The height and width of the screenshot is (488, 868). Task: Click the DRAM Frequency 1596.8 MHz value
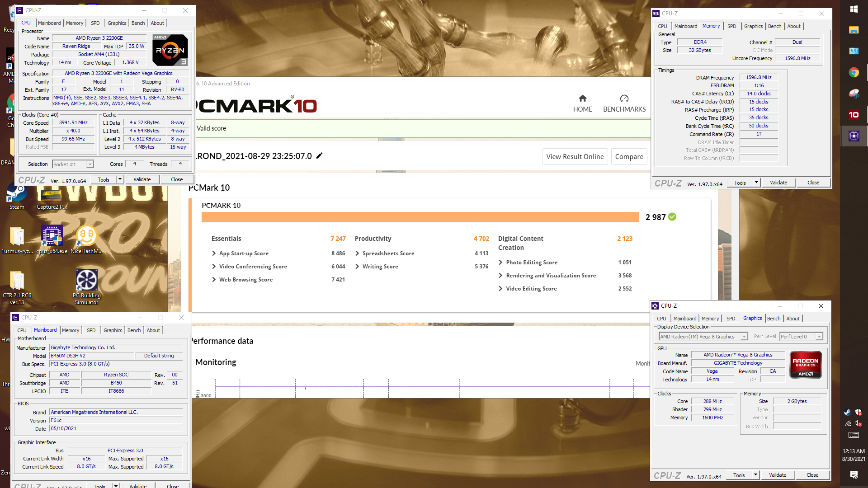759,78
